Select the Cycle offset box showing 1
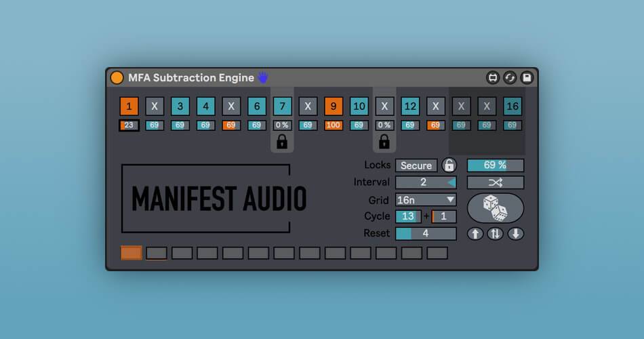The width and height of the screenshot is (644, 339). coord(443,216)
